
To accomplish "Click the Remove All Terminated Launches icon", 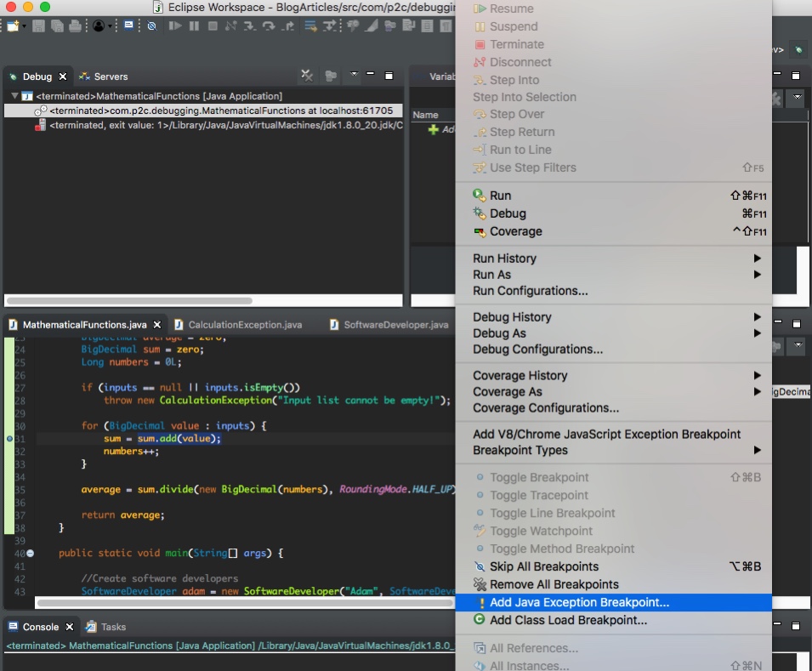I will click(x=307, y=77).
